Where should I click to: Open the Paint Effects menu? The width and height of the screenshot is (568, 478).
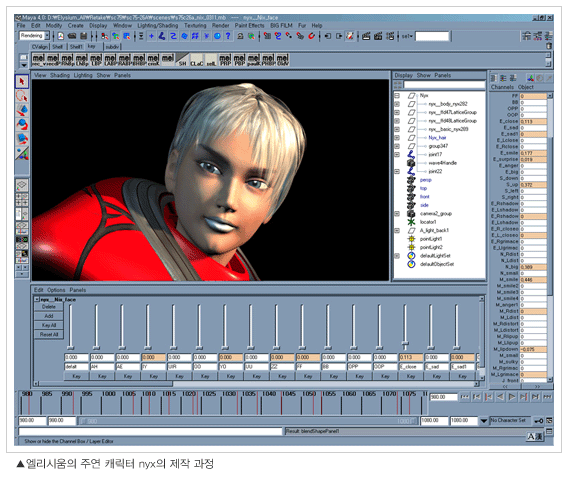[x=250, y=25]
